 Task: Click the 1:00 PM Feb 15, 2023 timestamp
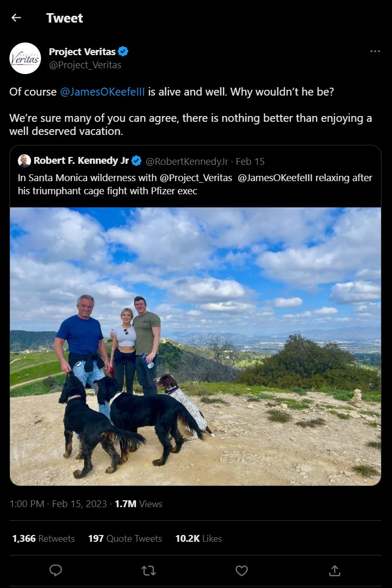coord(58,503)
